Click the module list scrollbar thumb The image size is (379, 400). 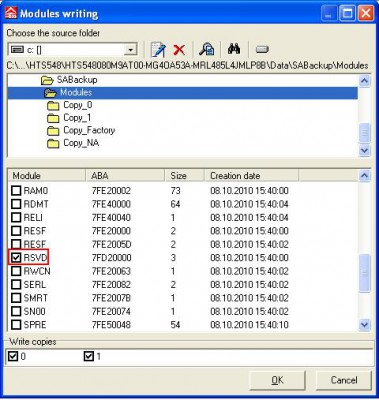coord(364,272)
